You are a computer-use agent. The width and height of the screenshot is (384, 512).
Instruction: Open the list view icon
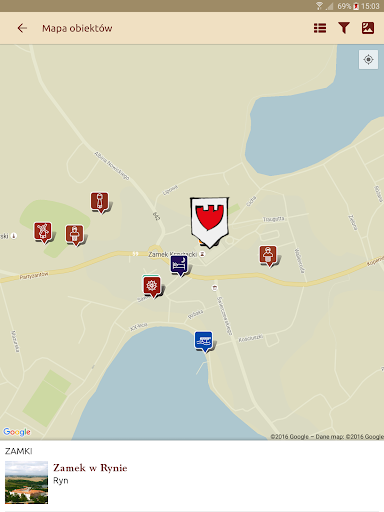click(320, 28)
